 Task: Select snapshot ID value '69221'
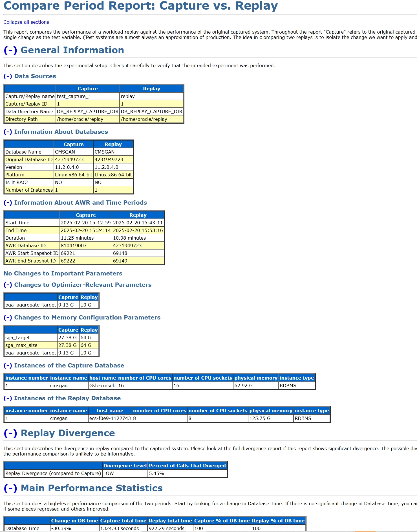coord(86,253)
